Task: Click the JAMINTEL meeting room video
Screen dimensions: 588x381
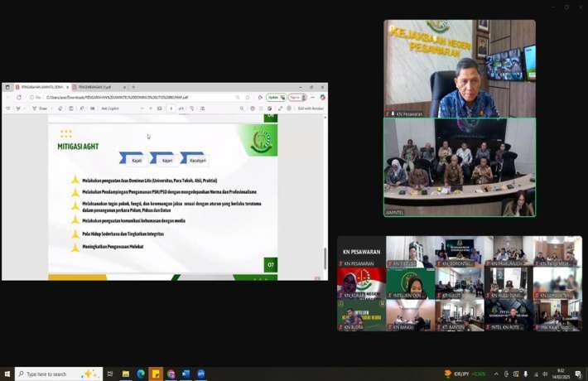Action: pos(460,166)
